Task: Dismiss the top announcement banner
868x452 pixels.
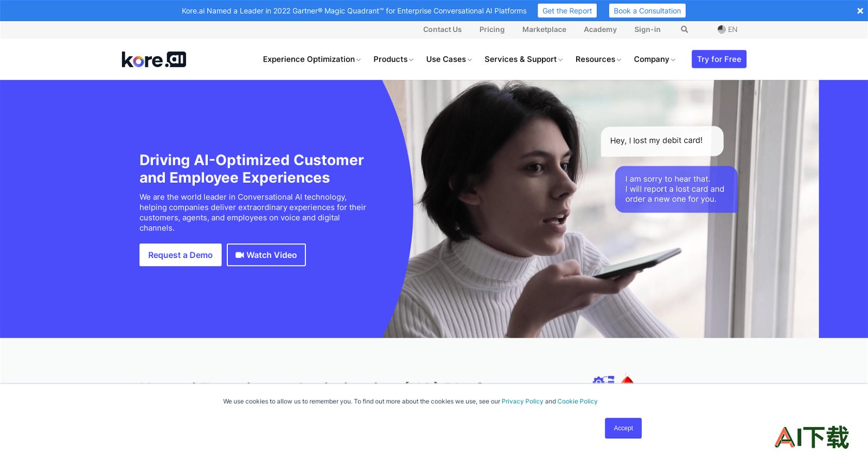Action: [860, 11]
